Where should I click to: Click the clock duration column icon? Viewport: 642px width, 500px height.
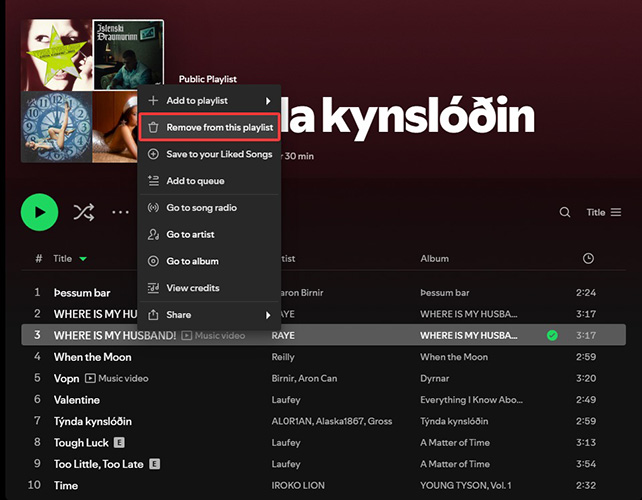coord(588,258)
